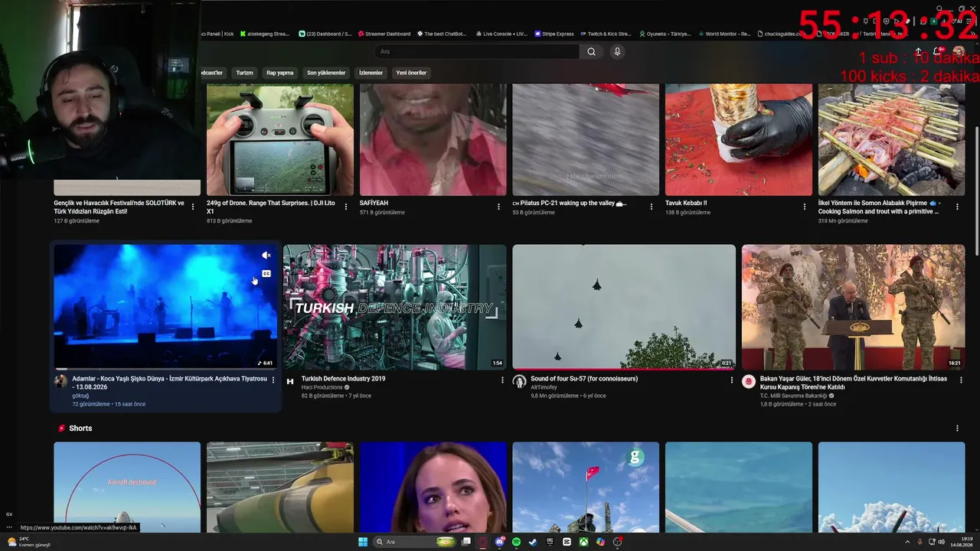Toggle captions on Adamlar video preview
The image size is (980, 551).
(266, 273)
